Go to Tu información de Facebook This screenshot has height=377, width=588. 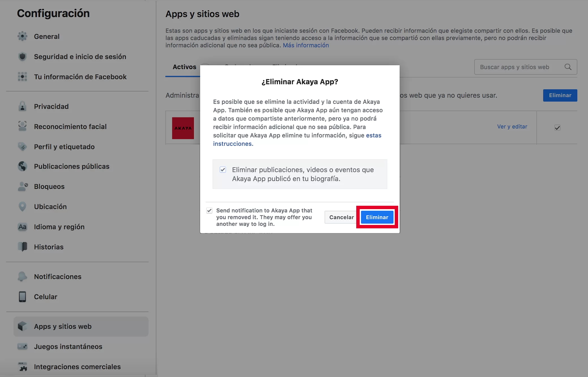coord(81,77)
